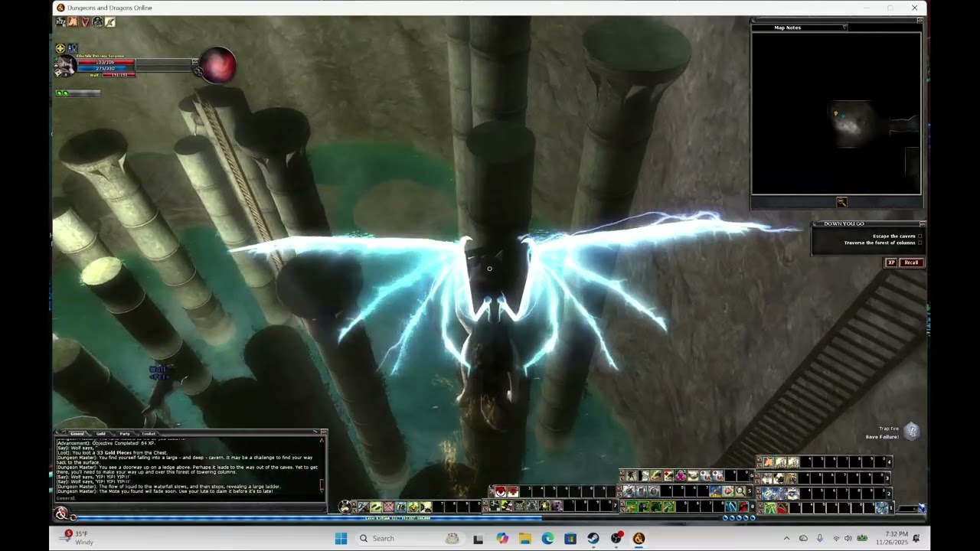Click the cyan icon on hotbar 8

pyautogui.click(x=731, y=507)
